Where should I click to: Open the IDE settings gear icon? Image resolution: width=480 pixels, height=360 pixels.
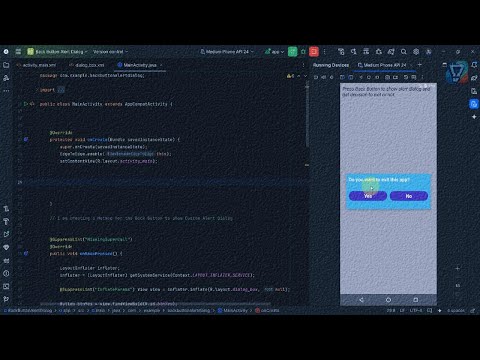pos(416,52)
